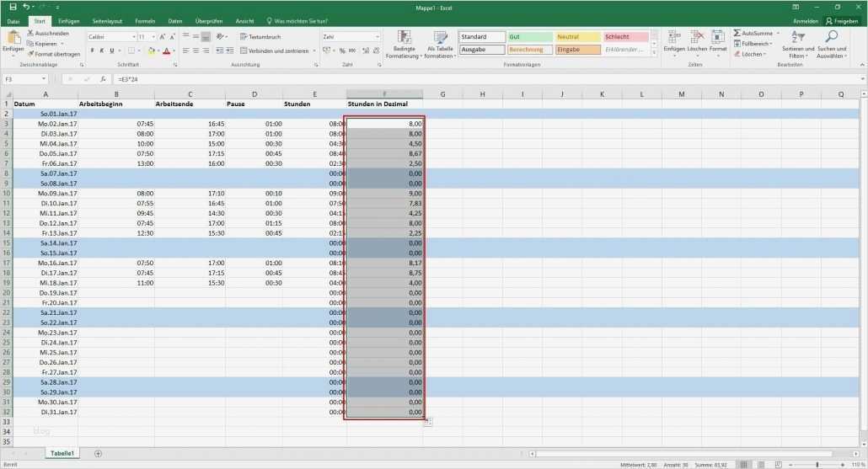Viewport: 868px width, 469px height.
Task: Decrease font size with the smaller A icon
Action: (172, 36)
